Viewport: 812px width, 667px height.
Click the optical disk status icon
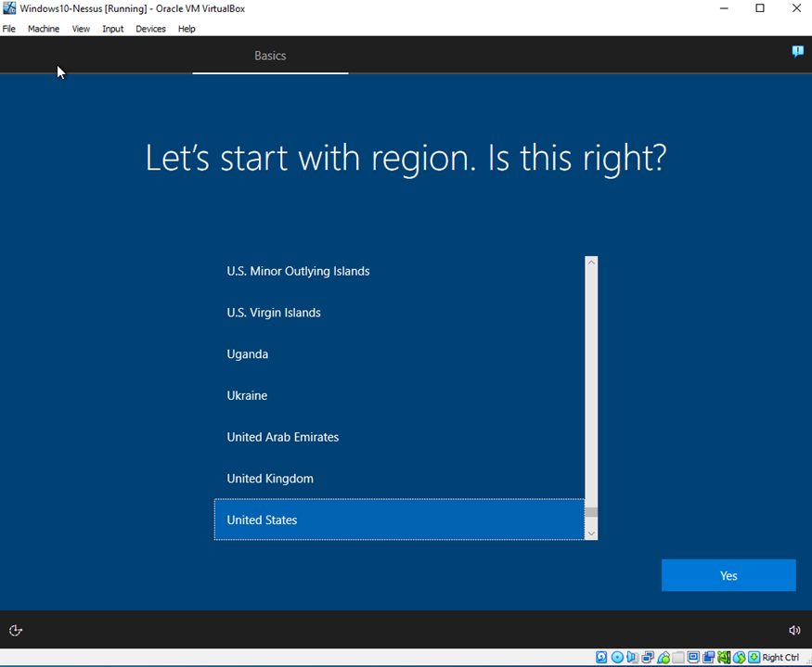[617, 658]
